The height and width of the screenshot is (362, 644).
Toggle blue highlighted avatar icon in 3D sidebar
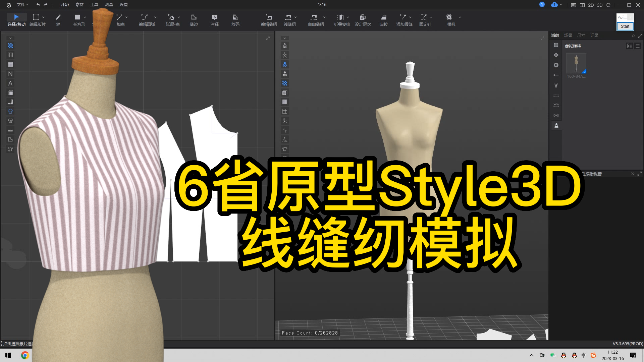285,64
